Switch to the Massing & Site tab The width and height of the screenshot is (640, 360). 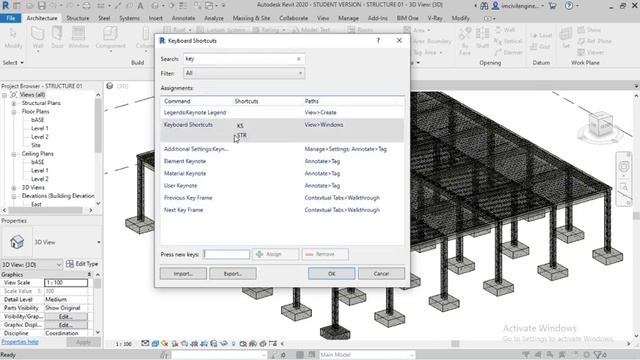tap(251, 18)
